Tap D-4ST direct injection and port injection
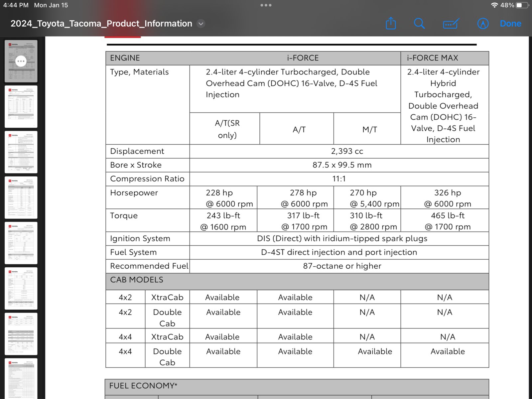 tap(339, 252)
